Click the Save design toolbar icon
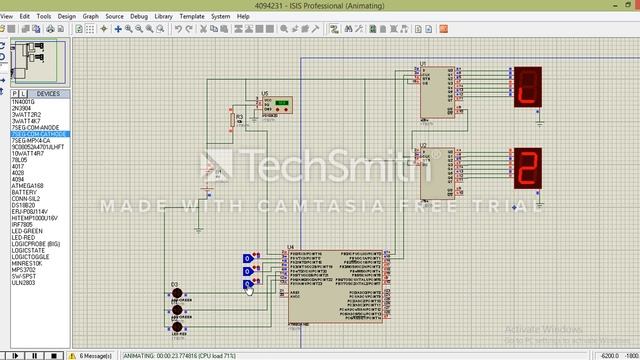Image resolution: width=640 pixels, height=360 pixels. (x=11, y=29)
